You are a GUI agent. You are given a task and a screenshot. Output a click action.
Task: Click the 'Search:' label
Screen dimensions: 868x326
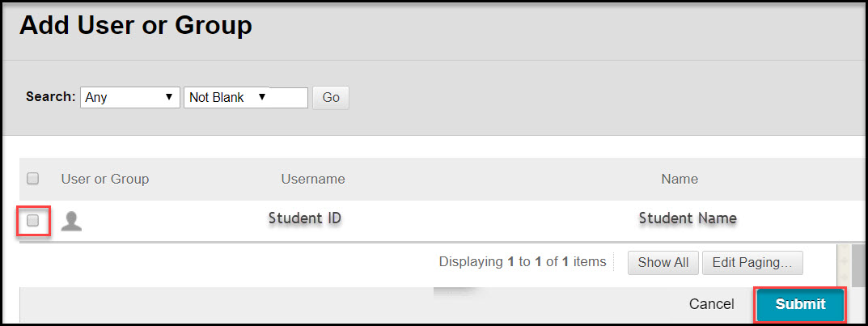point(51,96)
